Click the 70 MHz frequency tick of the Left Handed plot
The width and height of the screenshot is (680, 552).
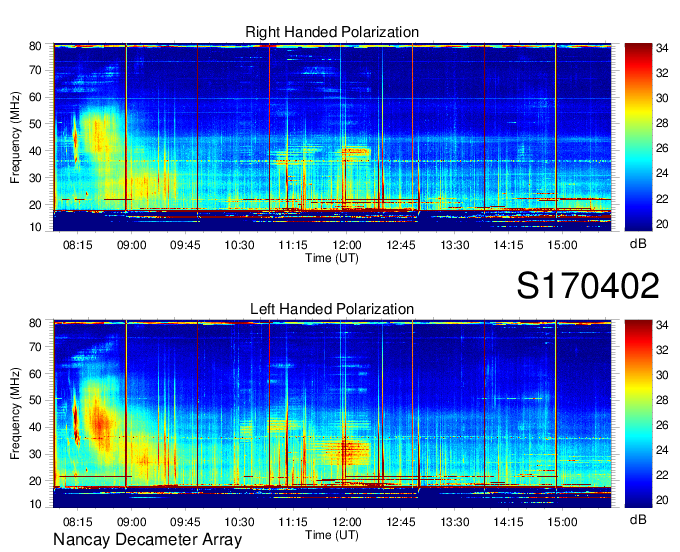[35, 346]
